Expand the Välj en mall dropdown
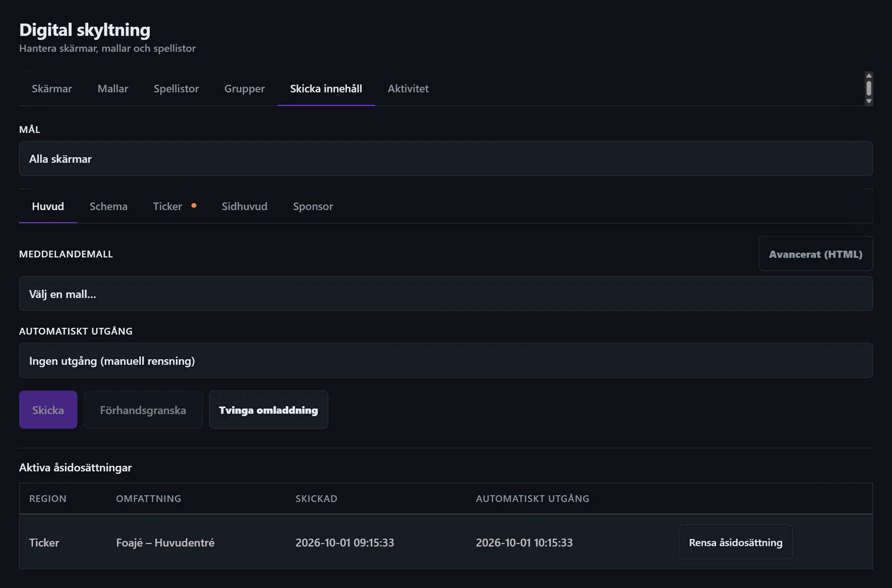Viewport: 892px width, 588px height. pyautogui.click(x=446, y=294)
